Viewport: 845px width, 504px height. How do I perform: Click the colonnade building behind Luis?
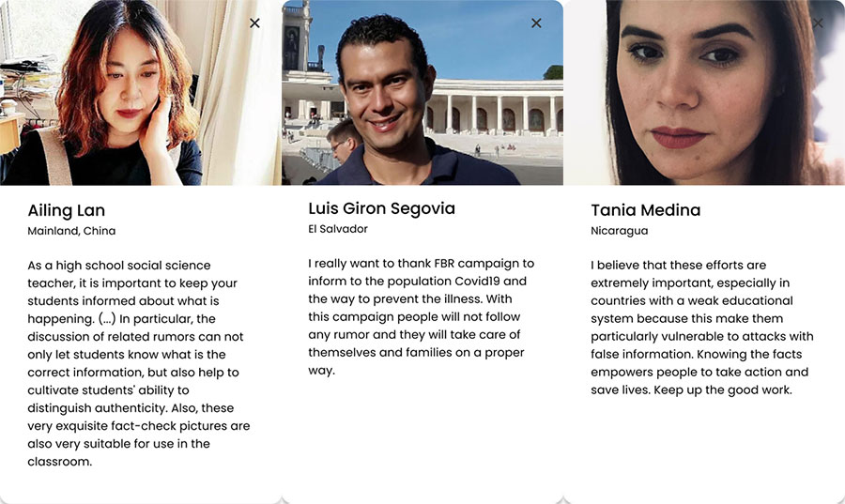pos(493,108)
